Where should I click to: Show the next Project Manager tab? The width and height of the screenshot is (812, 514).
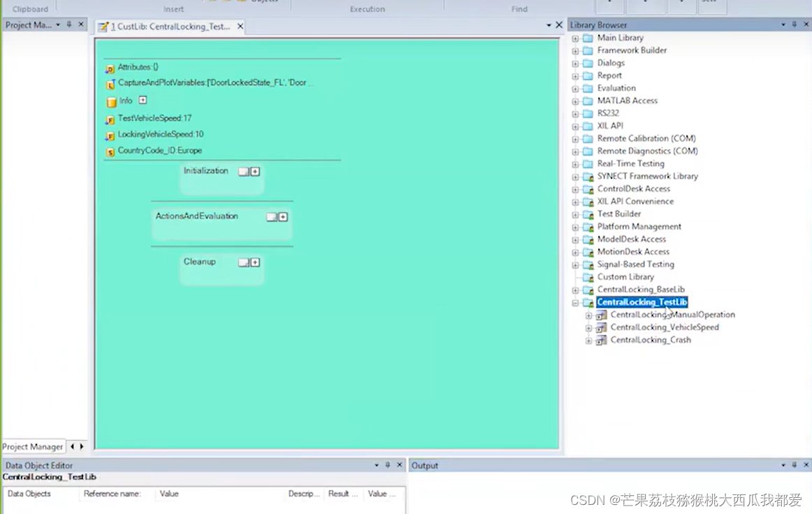pos(81,446)
